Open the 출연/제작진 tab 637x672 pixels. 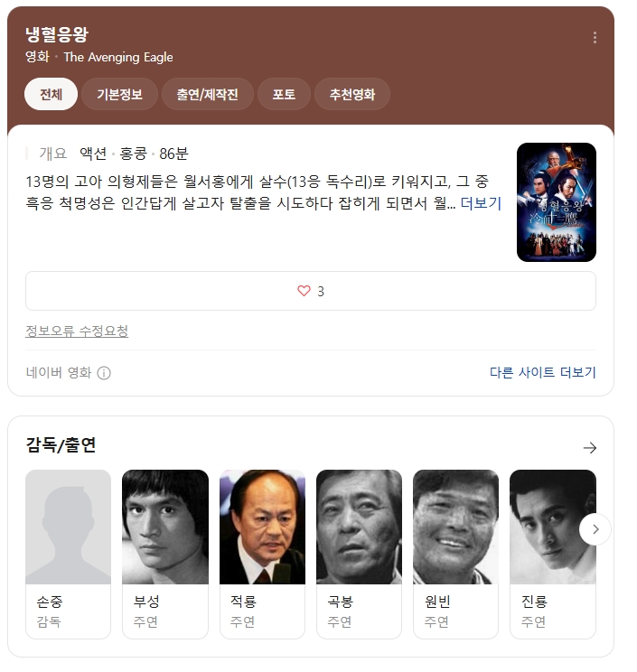coord(208,94)
